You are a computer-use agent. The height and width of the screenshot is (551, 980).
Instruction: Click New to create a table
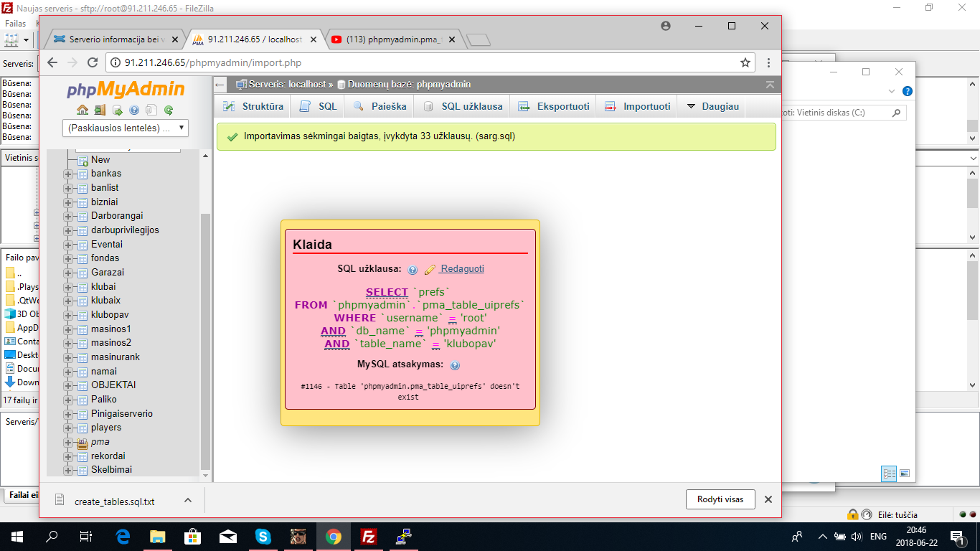100,159
